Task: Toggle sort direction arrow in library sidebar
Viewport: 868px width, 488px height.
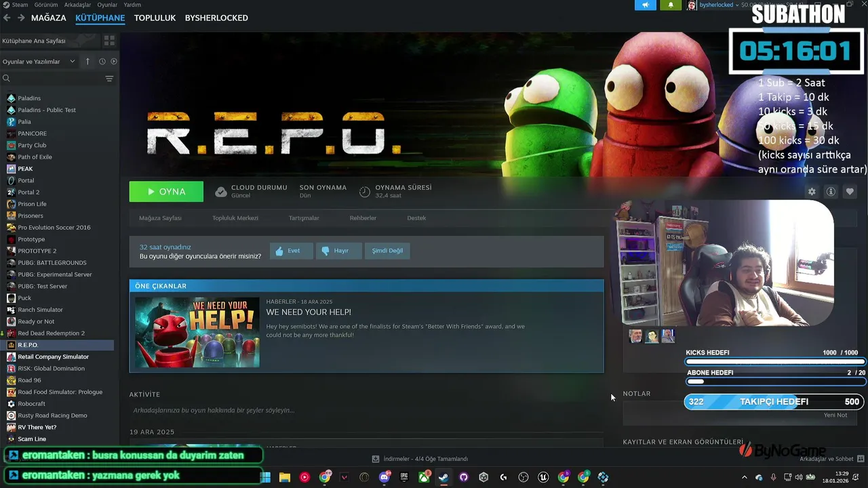Action: click(x=87, y=62)
